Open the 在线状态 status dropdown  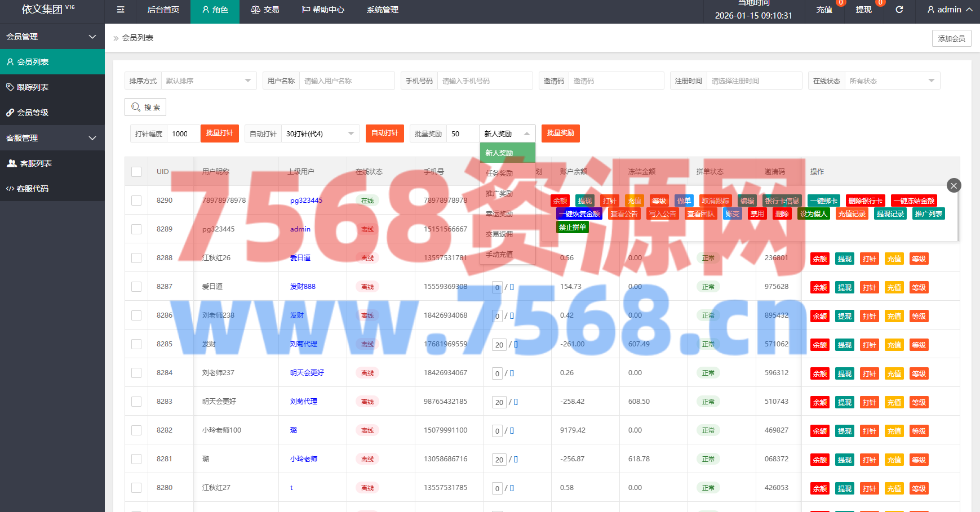tap(892, 81)
